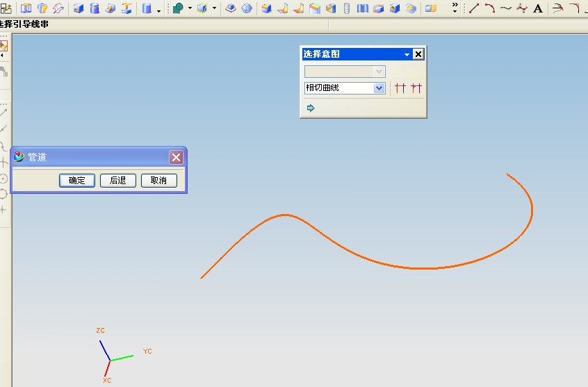Select the Edge Blend cube icon
The height and width of the screenshot is (387, 588).
coord(267,8)
